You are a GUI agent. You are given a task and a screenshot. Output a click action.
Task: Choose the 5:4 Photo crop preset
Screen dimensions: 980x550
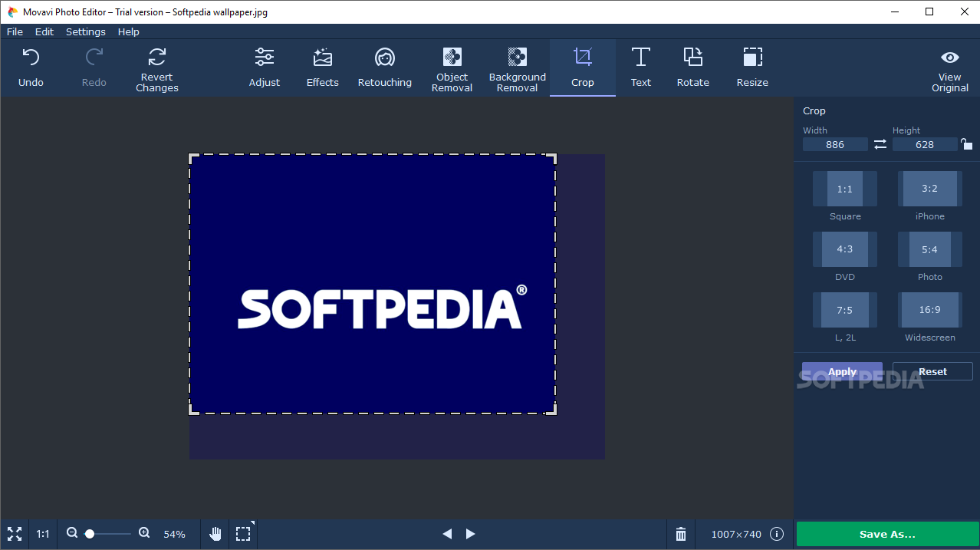(x=930, y=249)
